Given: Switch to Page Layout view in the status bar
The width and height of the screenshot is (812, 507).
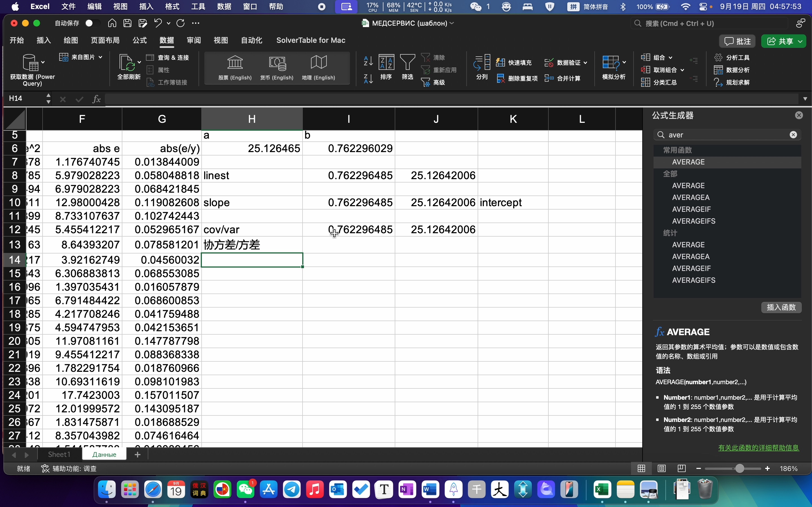Looking at the screenshot, I should pyautogui.click(x=662, y=468).
